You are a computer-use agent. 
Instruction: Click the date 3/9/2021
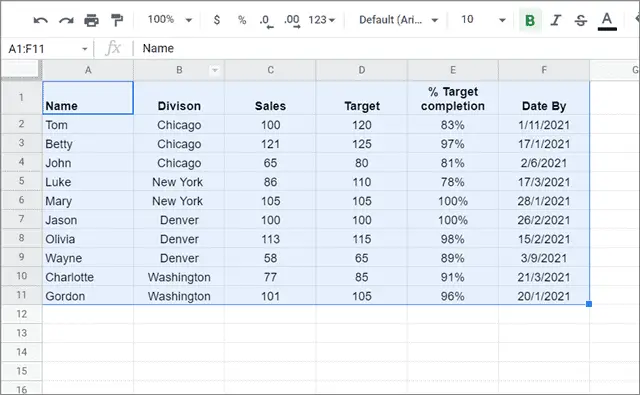coord(544,258)
